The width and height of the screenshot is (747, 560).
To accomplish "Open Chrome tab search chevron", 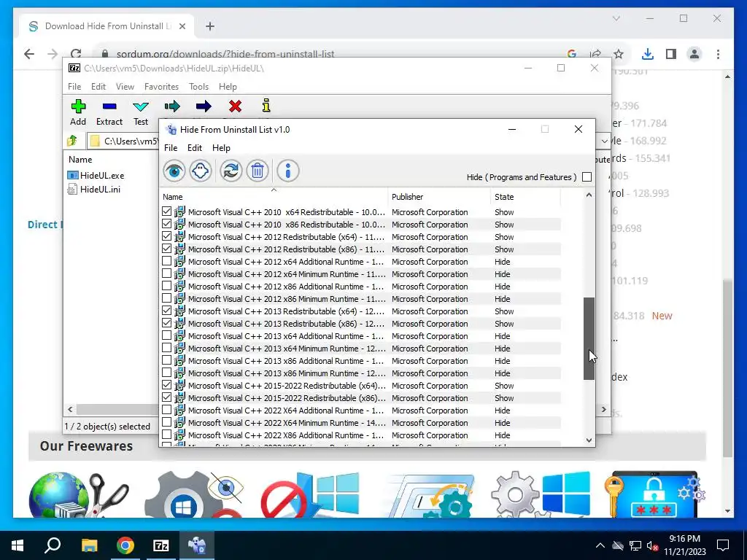I will coord(616,18).
